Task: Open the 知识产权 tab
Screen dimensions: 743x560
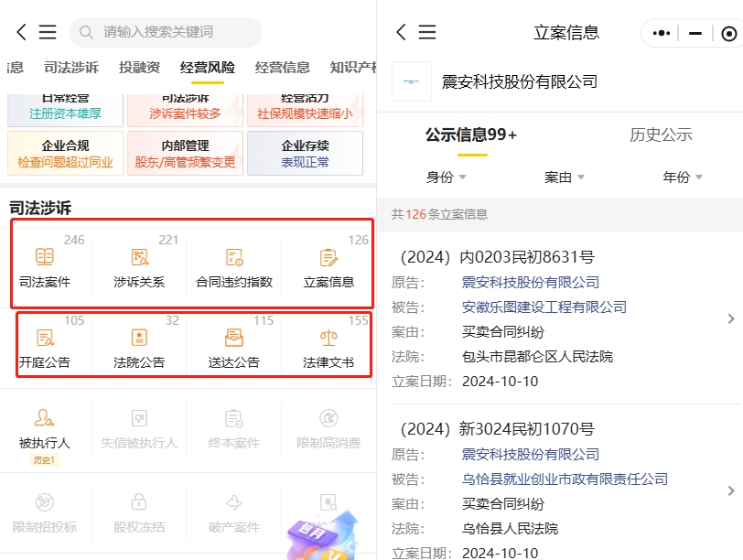Action: (x=353, y=68)
